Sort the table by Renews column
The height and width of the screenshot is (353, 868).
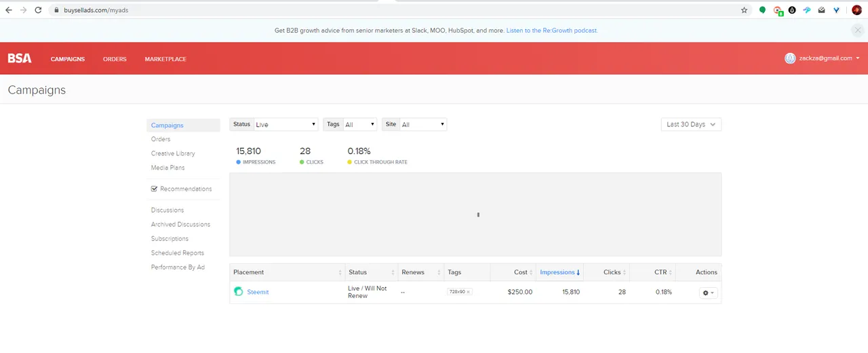coord(421,272)
